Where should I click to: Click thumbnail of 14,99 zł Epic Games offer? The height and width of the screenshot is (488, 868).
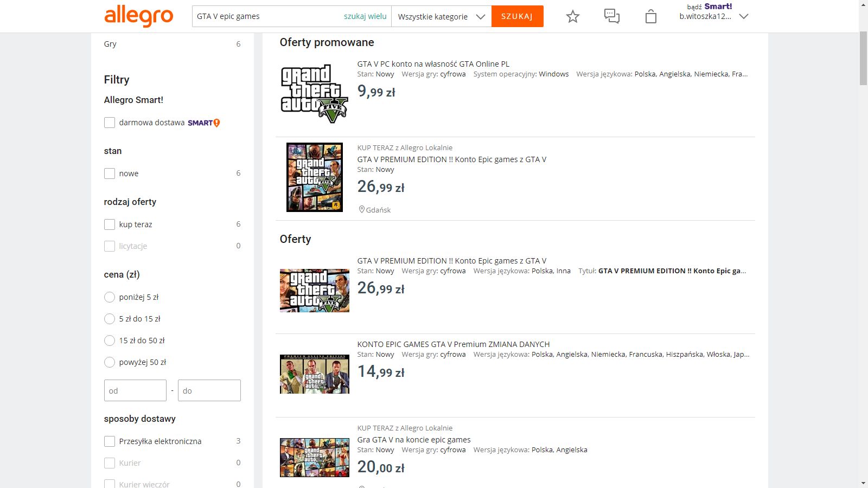click(315, 374)
